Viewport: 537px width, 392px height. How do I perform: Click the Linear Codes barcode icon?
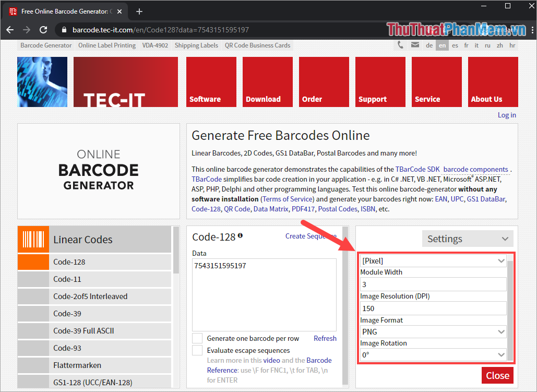coord(33,239)
